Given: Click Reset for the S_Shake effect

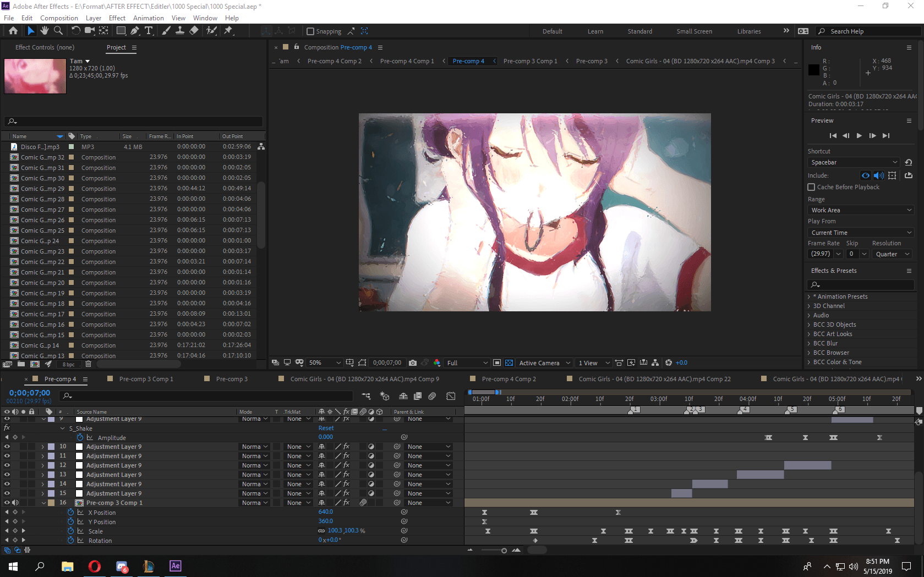Looking at the screenshot, I should (326, 428).
